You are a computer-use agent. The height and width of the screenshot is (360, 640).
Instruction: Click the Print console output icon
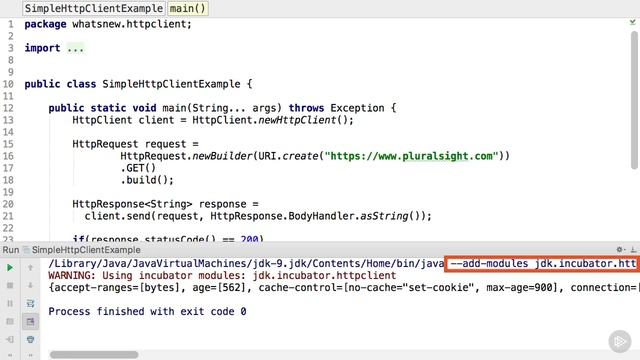pyautogui.click(x=30, y=339)
